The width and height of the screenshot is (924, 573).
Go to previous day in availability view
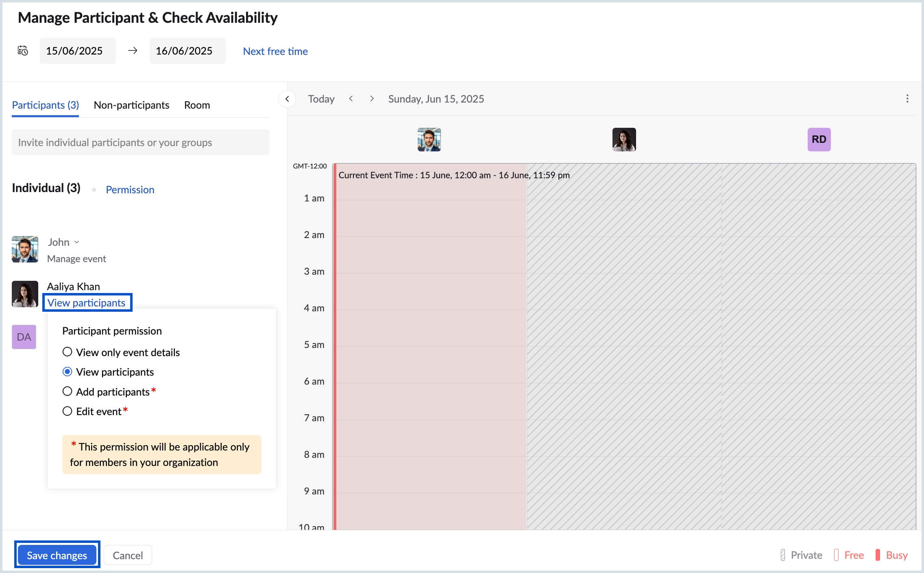click(x=351, y=98)
